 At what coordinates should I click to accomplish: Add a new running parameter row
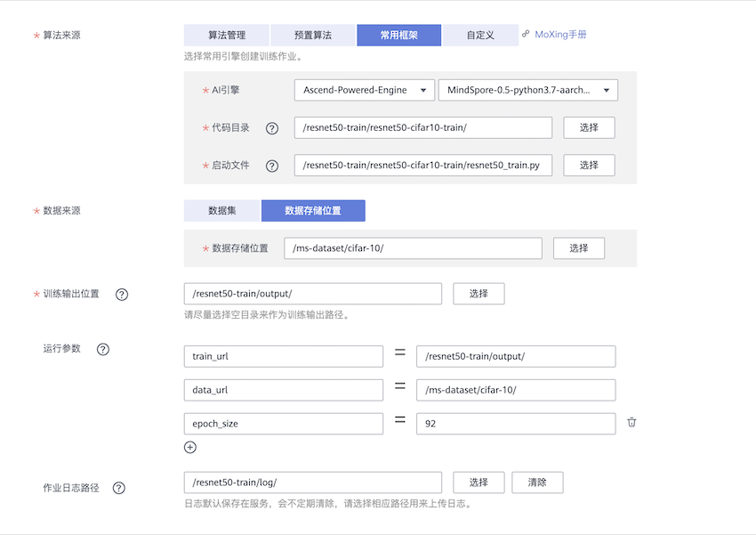(190, 447)
